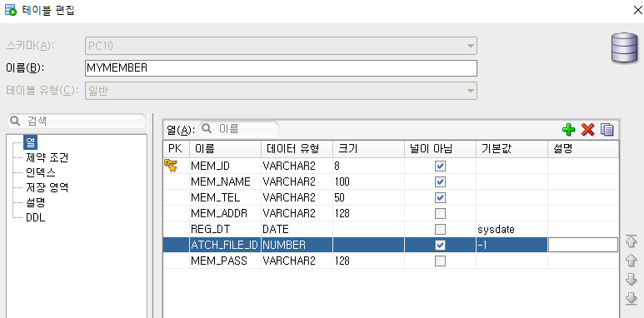Select the ATCH_FILE_ID name cell

click(225, 245)
